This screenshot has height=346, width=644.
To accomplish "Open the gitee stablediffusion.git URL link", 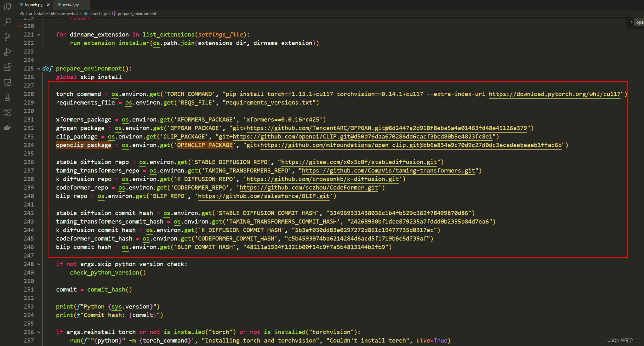I will 359,162.
